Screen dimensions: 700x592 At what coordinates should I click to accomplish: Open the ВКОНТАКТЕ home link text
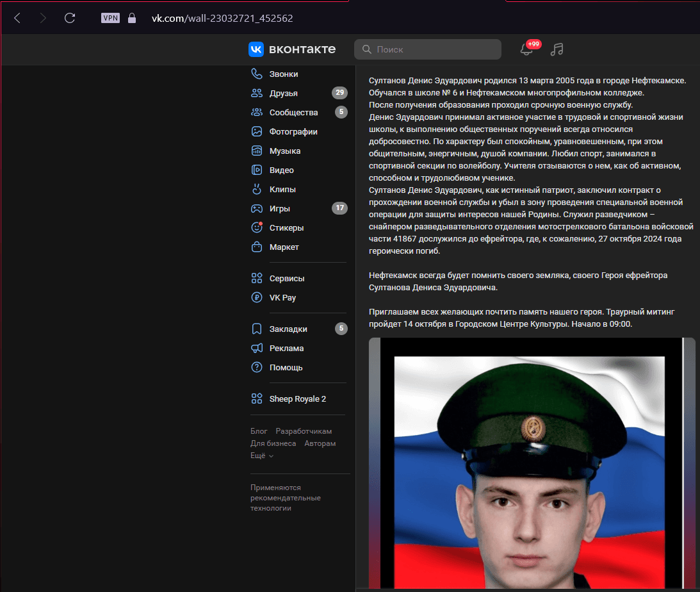tap(302, 49)
